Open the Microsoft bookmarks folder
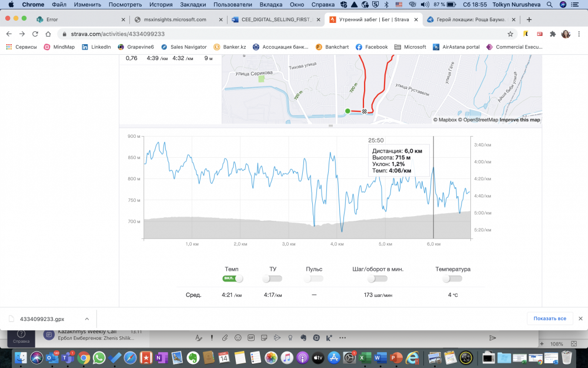Image resolution: width=588 pixels, height=368 pixels. (410, 47)
